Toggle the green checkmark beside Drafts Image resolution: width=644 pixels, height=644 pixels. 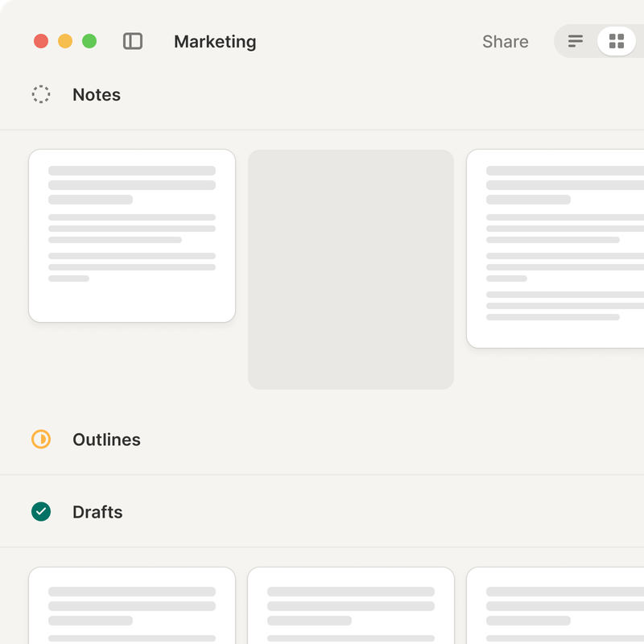(x=41, y=512)
